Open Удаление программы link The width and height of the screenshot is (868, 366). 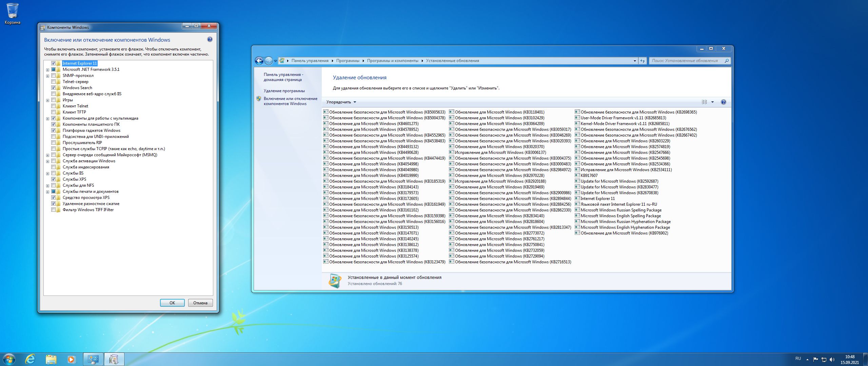[284, 91]
